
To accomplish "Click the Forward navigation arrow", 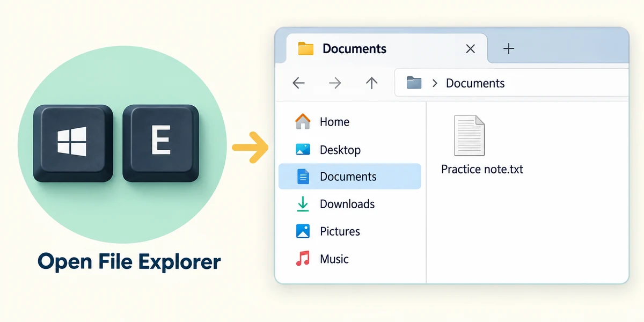I will [335, 83].
